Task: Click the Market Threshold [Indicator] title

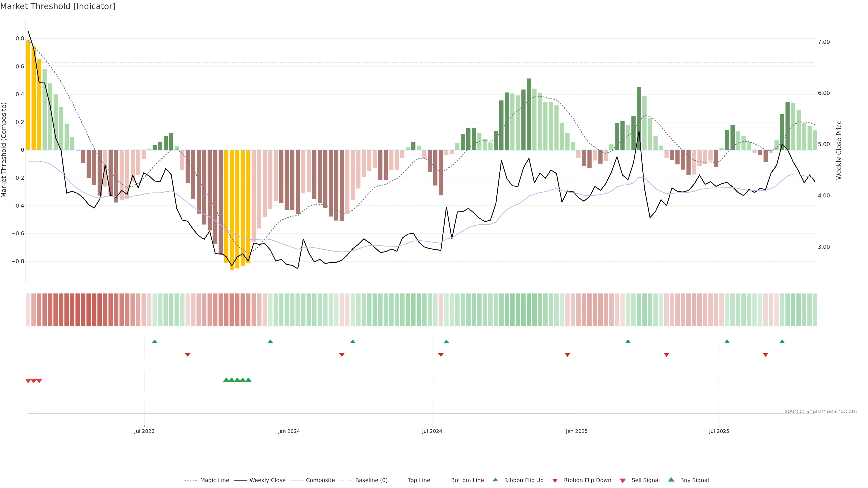Action: coord(58,6)
